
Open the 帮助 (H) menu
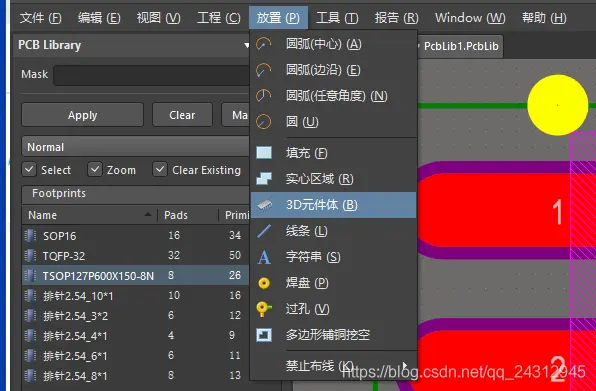(x=544, y=18)
